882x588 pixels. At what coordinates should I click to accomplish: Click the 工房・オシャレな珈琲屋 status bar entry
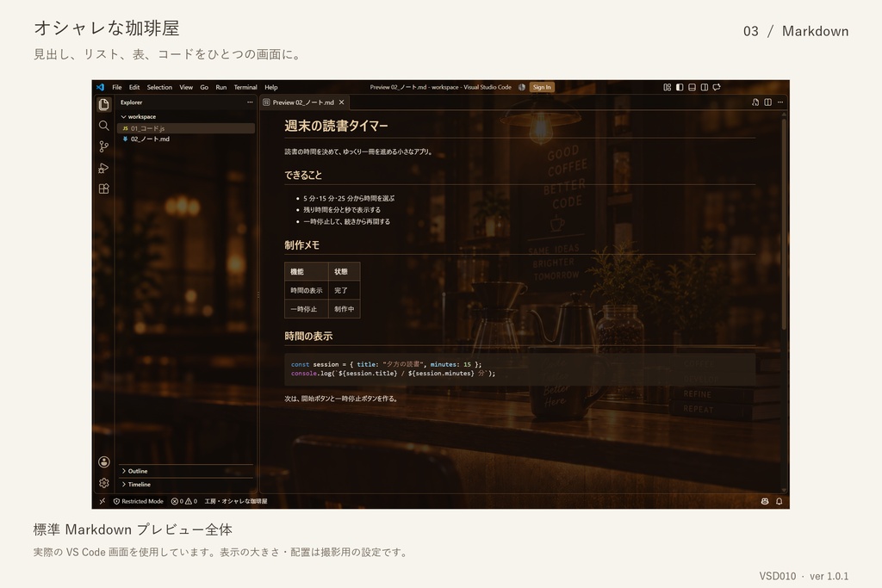(236, 501)
